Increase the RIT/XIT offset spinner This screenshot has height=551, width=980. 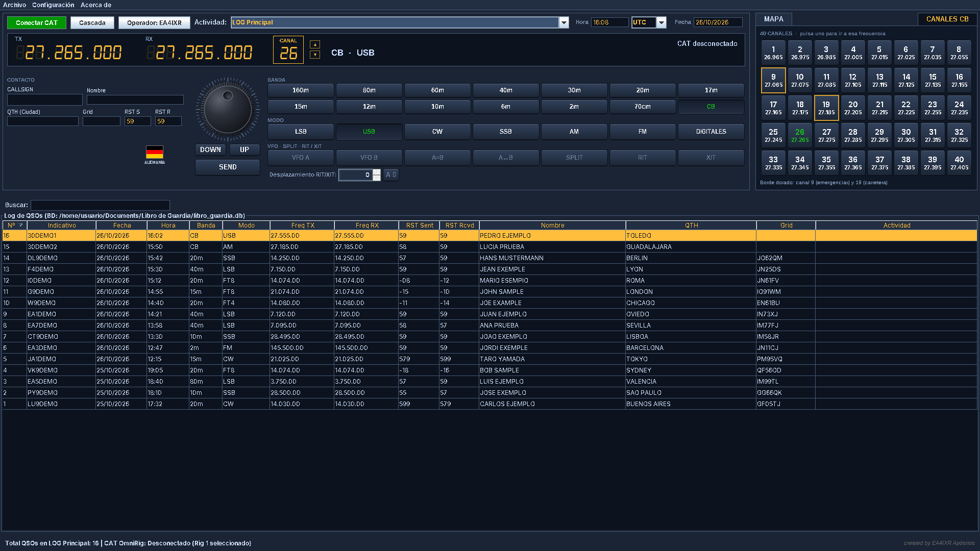pyautogui.click(x=377, y=172)
